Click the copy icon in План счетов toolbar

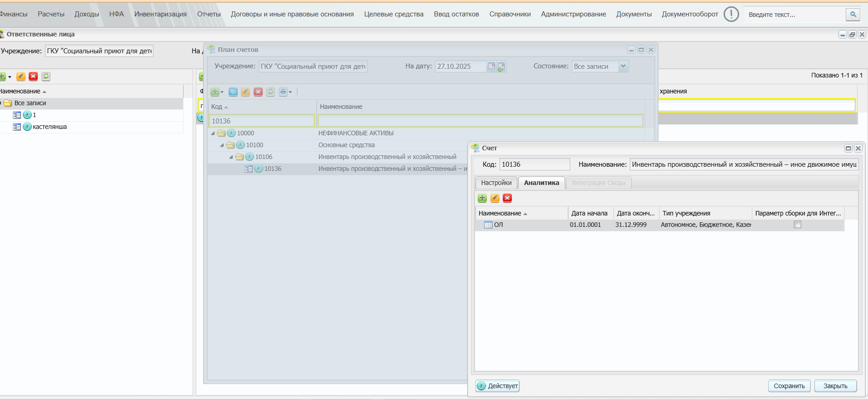233,92
